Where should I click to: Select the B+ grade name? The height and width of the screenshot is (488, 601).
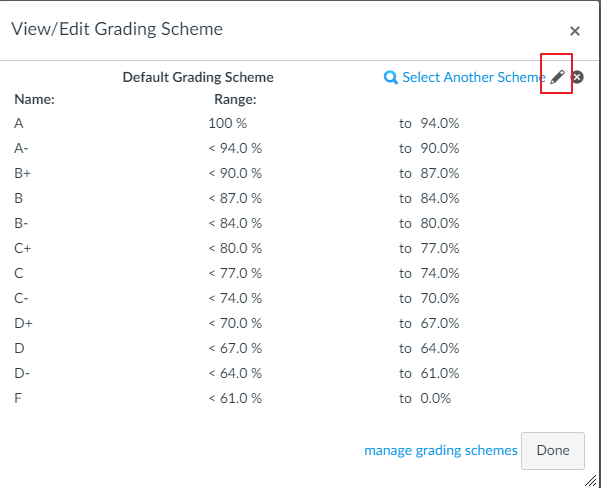pyautogui.click(x=22, y=173)
